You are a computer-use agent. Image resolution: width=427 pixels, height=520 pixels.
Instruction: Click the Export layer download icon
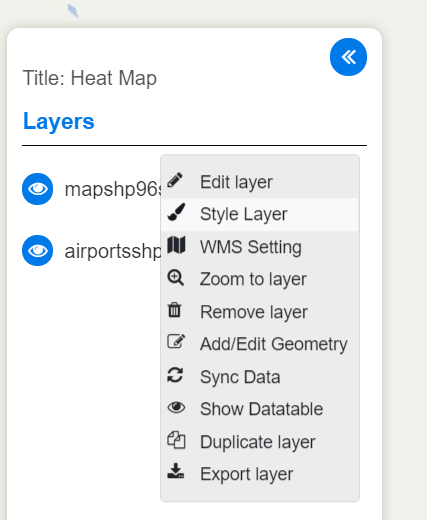tap(175, 471)
